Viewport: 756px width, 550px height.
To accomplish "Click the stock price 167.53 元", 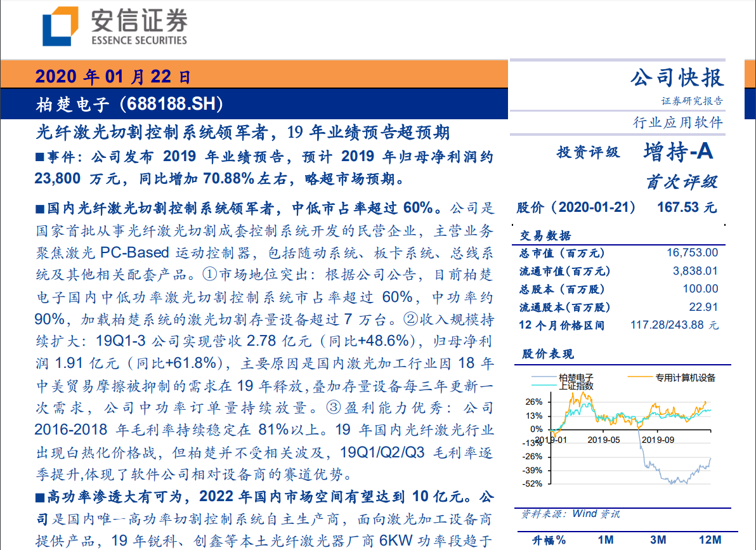I will [x=687, y=207].
